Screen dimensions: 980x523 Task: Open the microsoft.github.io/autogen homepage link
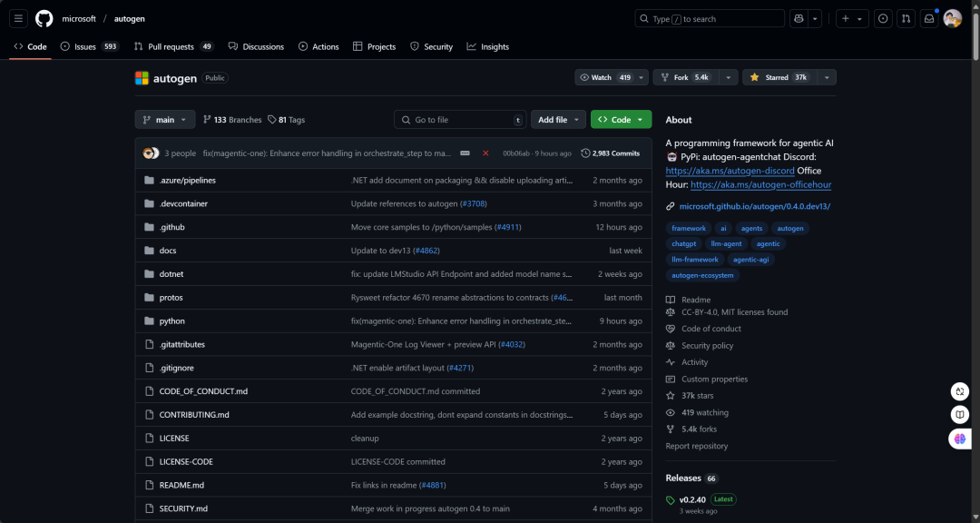click(755, 206)
